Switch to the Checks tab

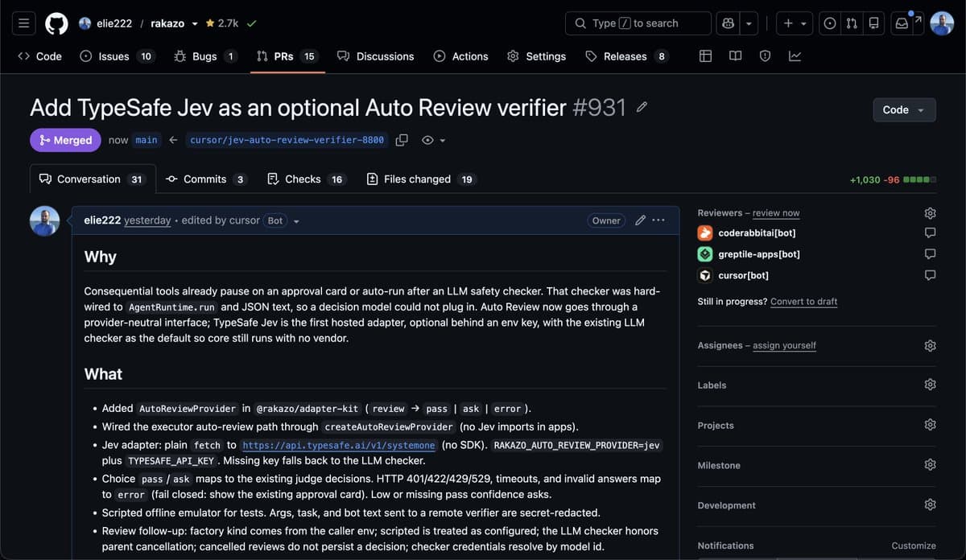[307, 179]
